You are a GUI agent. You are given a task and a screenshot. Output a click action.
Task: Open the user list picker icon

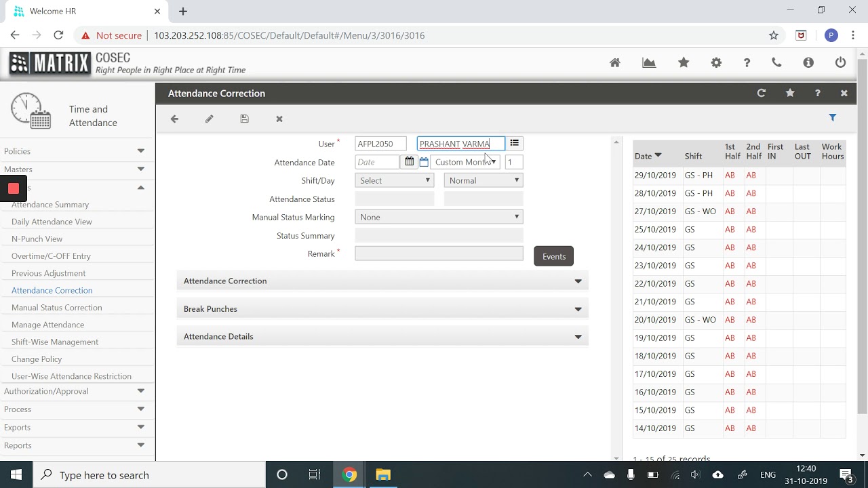click(x=515, y=143)
